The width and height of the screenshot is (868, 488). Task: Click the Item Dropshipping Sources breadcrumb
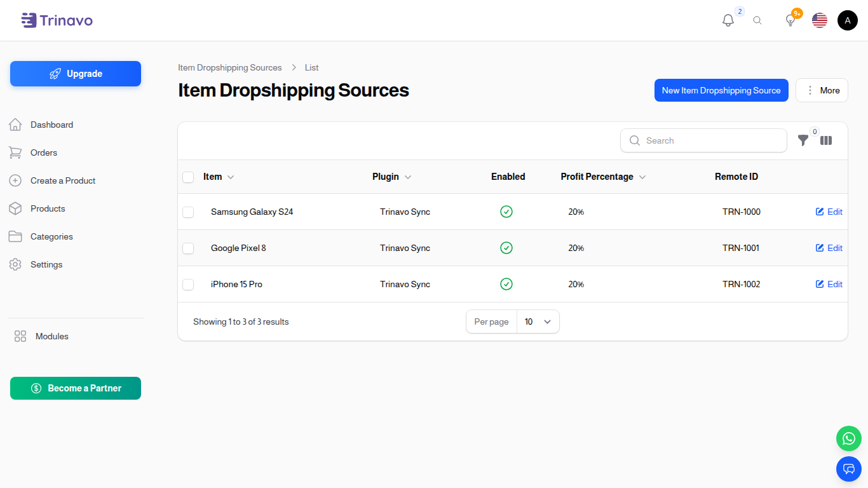click(230, 67)
